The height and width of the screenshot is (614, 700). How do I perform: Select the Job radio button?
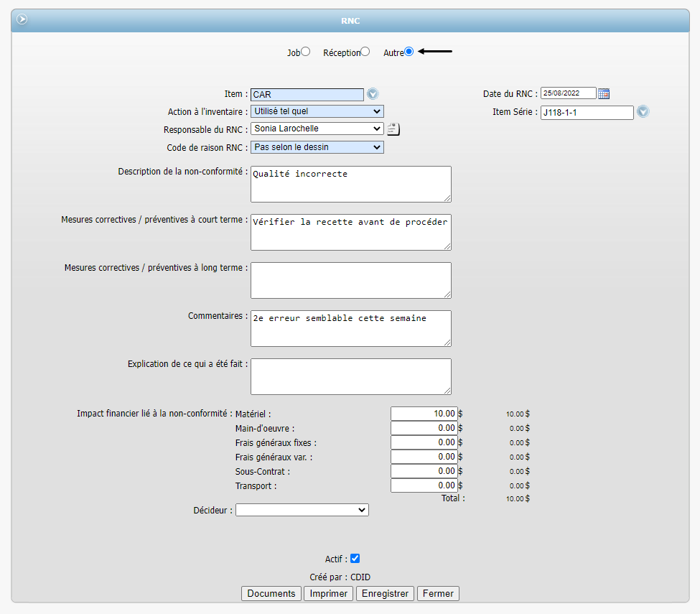point(306,52)
